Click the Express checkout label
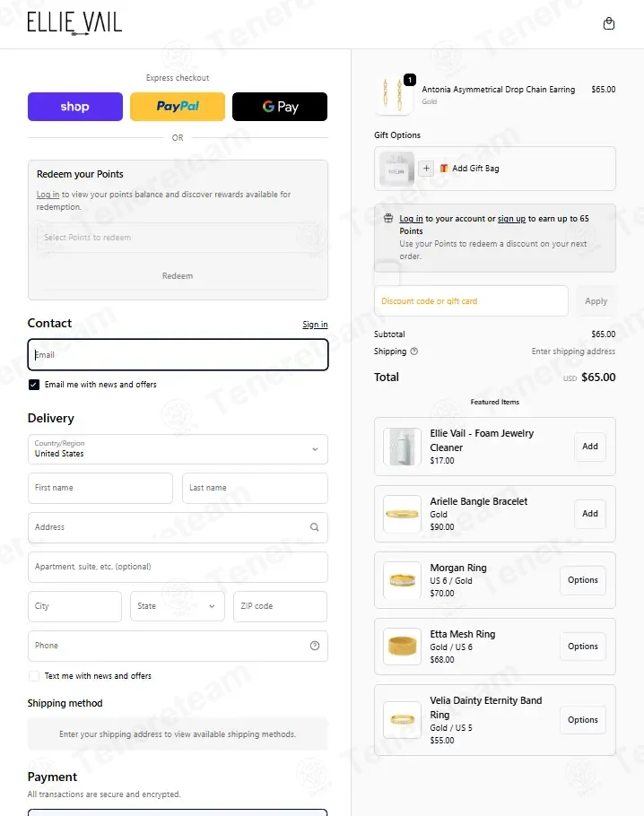The image size is (644, 816). [178, 78]
